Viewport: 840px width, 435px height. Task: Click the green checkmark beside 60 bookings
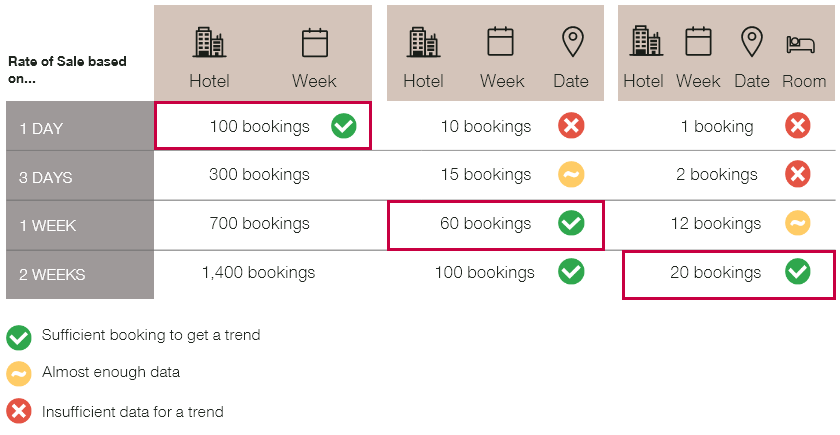(571, 223)
